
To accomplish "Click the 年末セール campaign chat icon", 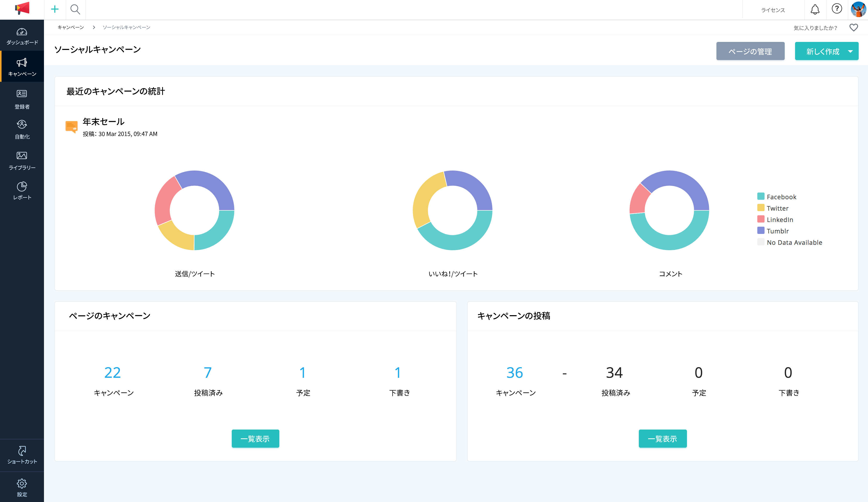I will click(x=72, y=127).
